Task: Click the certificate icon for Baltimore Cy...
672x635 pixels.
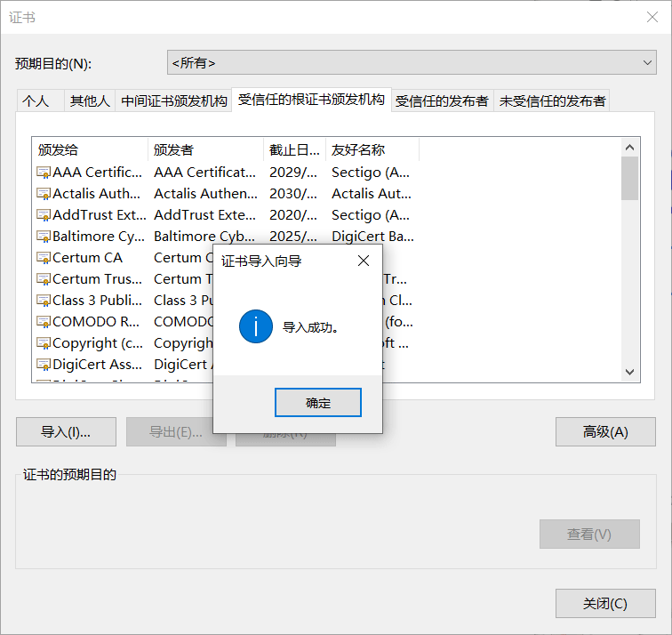Action: pyautogui.click(x=44, y=237)
